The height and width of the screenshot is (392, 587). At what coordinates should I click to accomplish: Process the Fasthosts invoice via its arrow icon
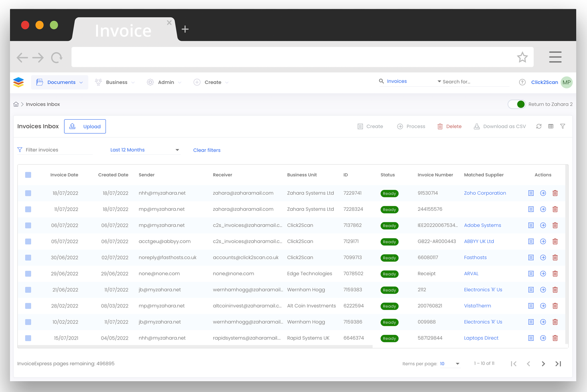tap(543, 257)
